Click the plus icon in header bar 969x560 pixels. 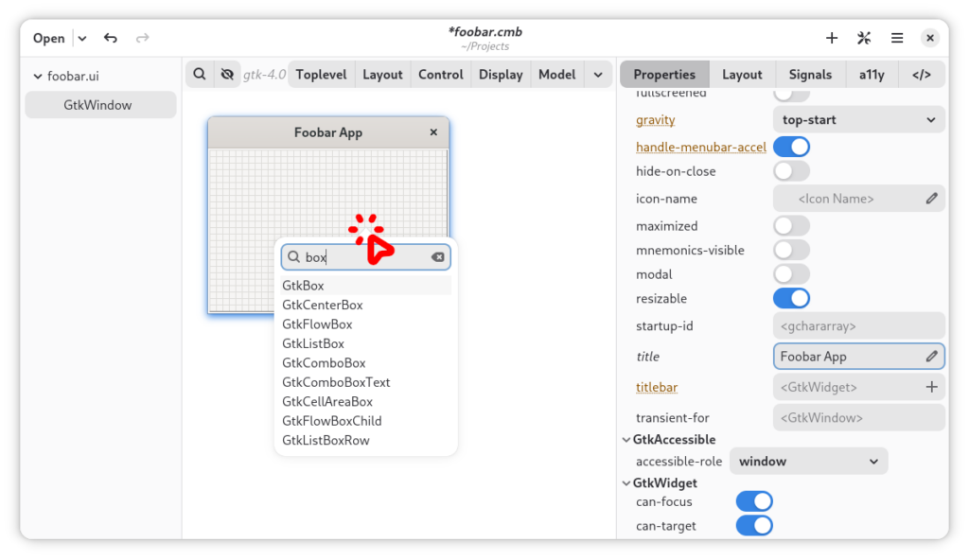(832, 38)
